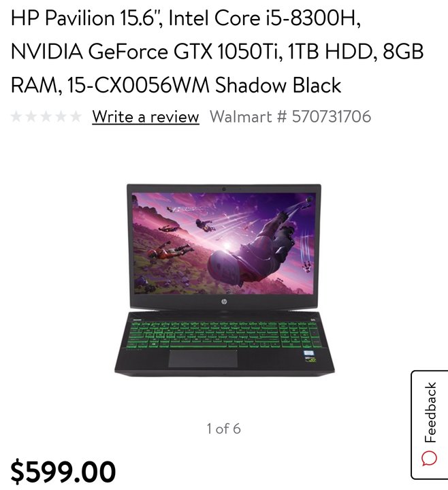448x490 pixels.
Task: Click the HP Pavilion product title text
Action: (217, 52)
